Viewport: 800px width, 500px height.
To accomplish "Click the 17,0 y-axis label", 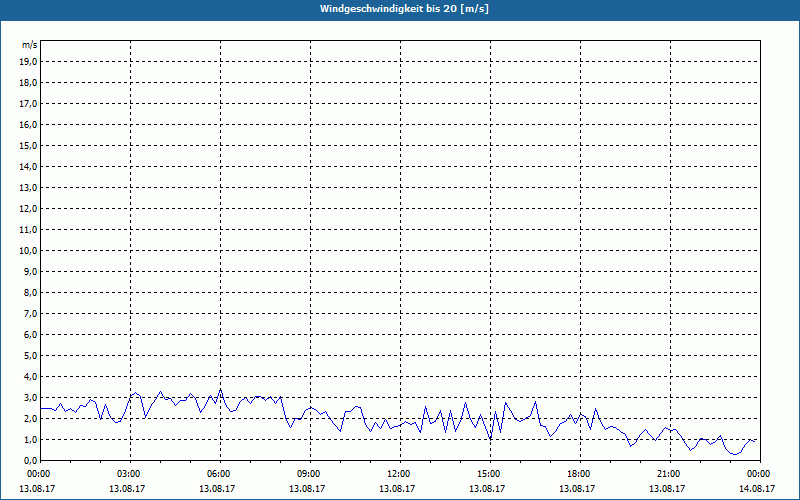I will point(28,104).
